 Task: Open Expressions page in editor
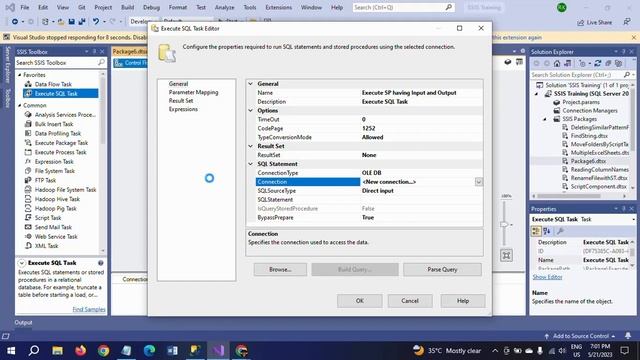pyautogui.click(x=183, y=109)
